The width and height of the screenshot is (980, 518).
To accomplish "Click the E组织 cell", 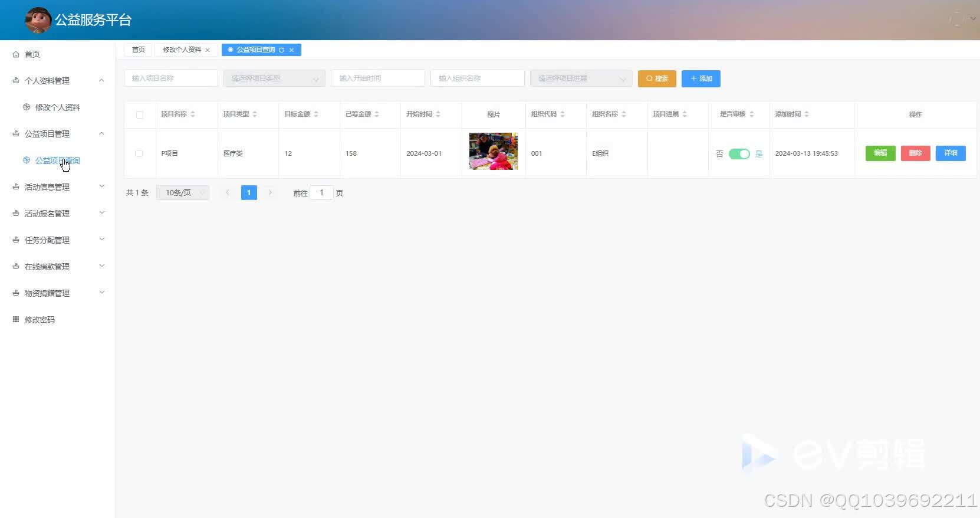I will point(600,153).
